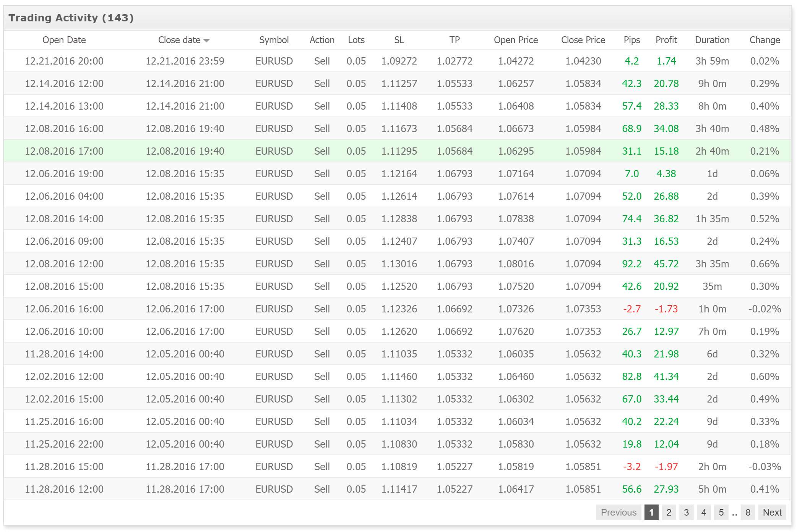
Task: Click SL value 1.12407
Action: click(x=399, y=241)
